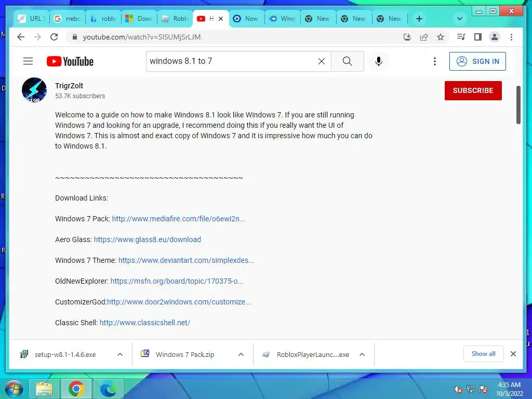532x399 pixels.
Task: Open a new Chrome tab
Action: [419, 19]
